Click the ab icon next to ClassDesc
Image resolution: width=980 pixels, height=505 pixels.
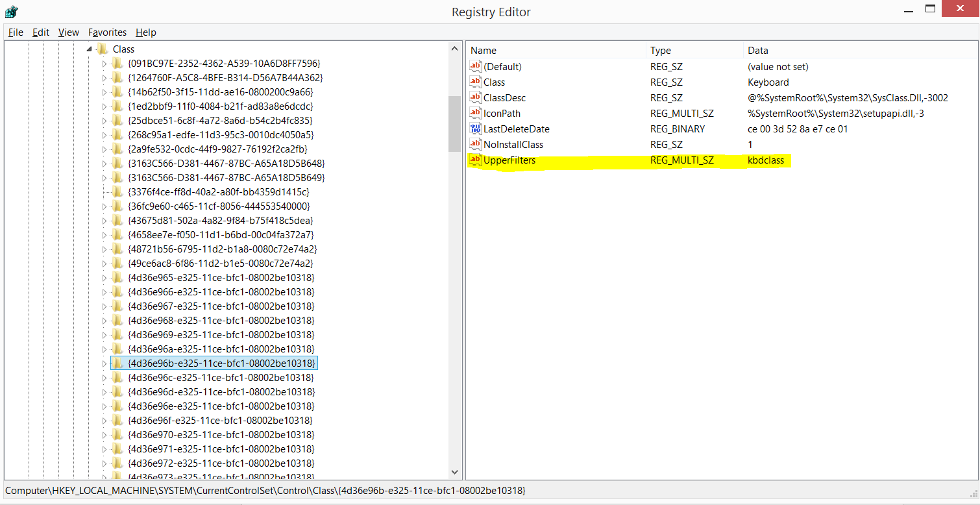tap(474, 97)
